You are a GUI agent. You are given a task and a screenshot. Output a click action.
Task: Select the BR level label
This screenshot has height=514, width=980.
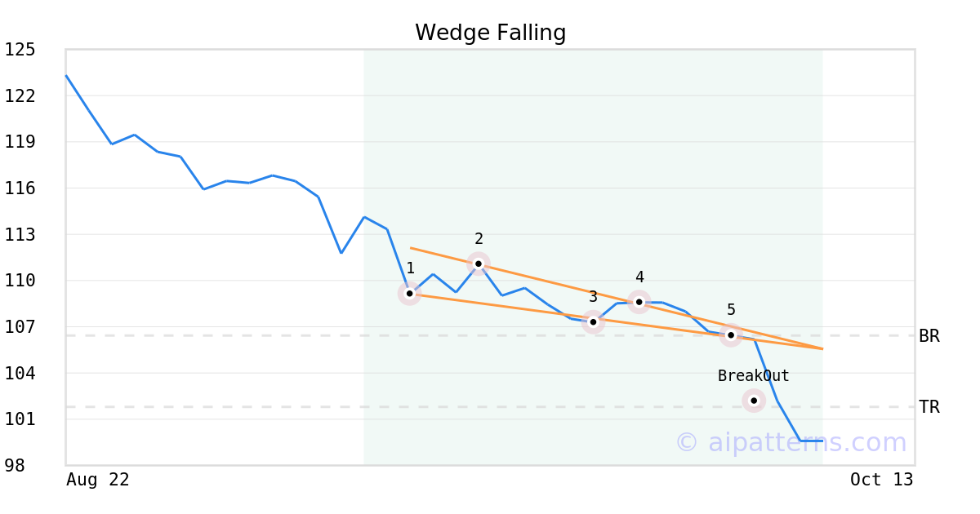(929, 336)
